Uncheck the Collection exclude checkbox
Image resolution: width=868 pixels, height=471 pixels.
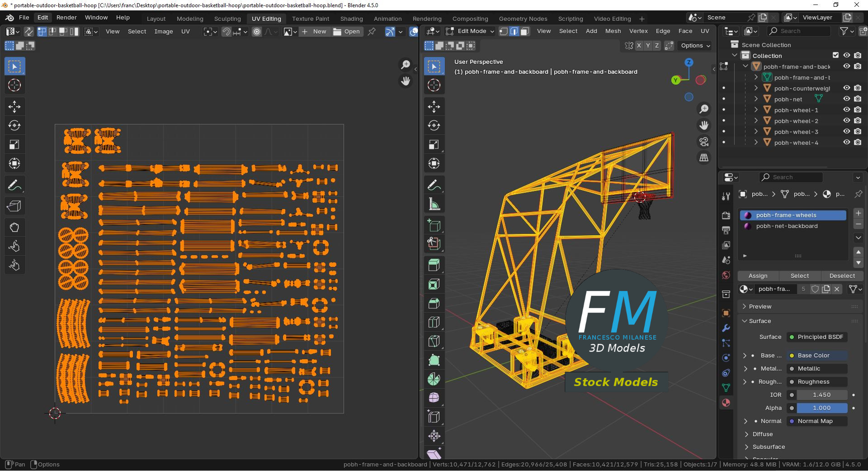(835, 56)
